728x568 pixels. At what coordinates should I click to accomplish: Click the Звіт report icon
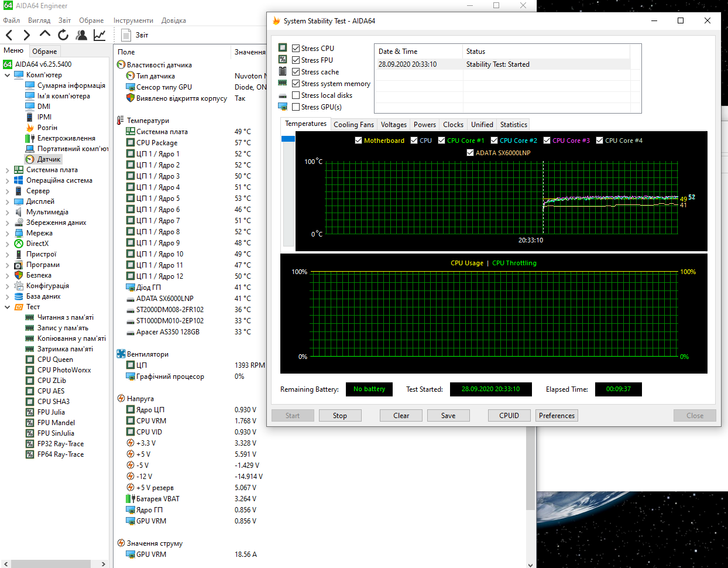pyautogui.click(x=126, y=35)
